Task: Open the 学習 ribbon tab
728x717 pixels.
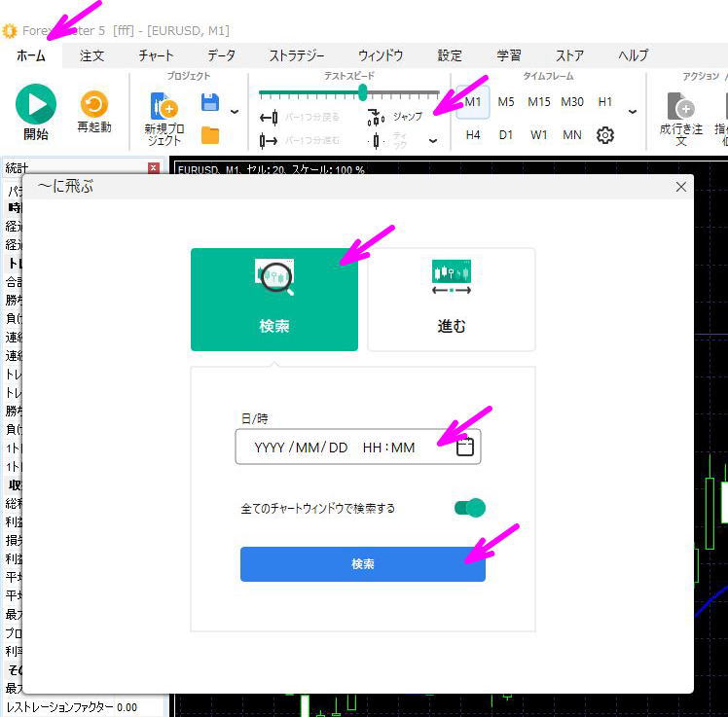Action: click(x=509, y=55)
